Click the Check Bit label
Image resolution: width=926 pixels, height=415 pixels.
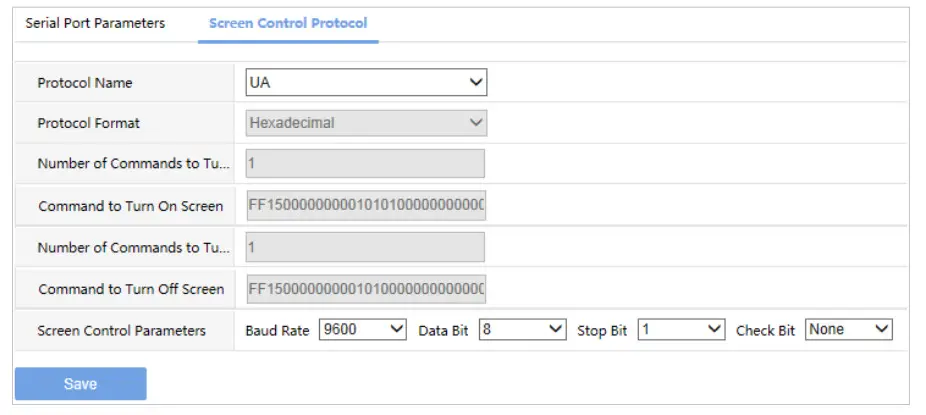[x=765, y=331]
